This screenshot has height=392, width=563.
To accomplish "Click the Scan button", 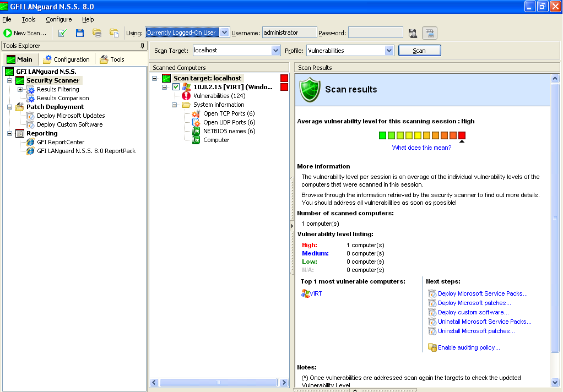I will (419, 51).
